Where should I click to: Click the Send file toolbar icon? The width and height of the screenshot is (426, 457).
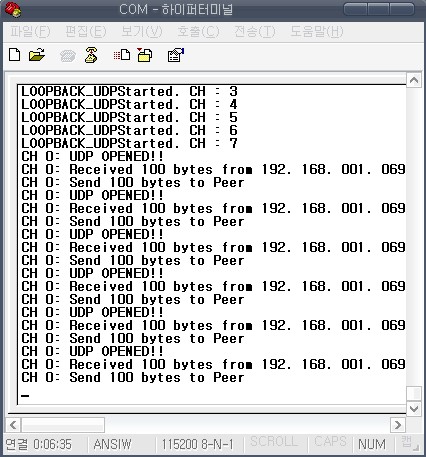coord(122,55)
